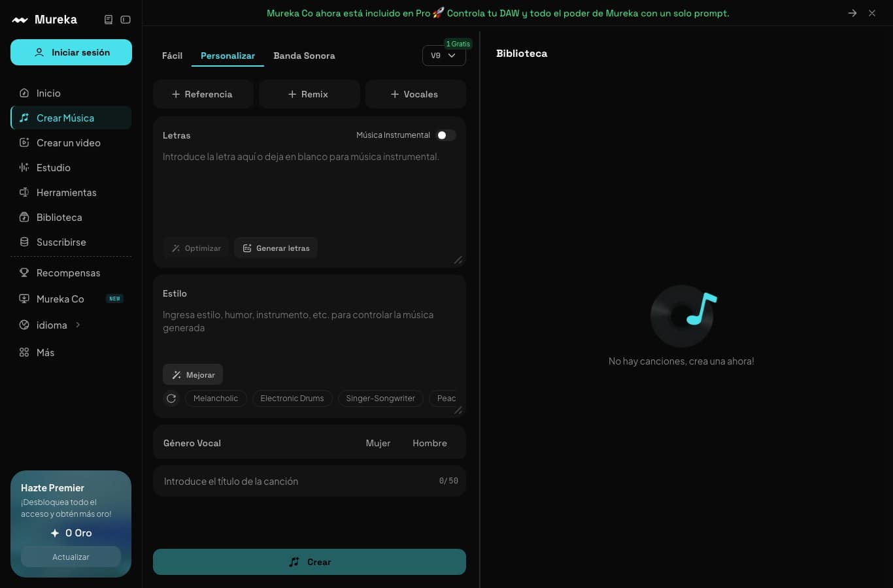The width and height of the screenshot is (893, 588).
Task: Open Crear Música in the sidebar
Action: tap(71, 118)
